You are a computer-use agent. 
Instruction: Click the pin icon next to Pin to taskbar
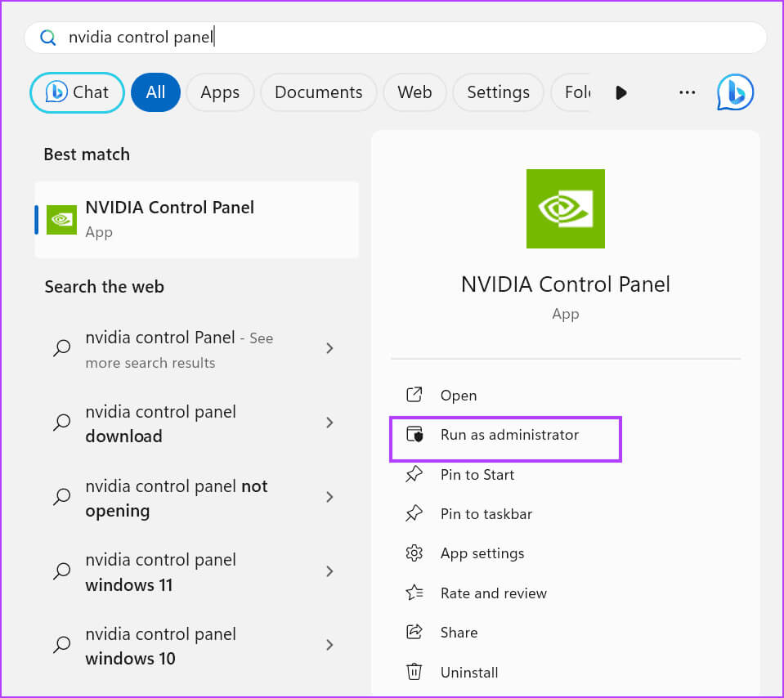(414, 513)
